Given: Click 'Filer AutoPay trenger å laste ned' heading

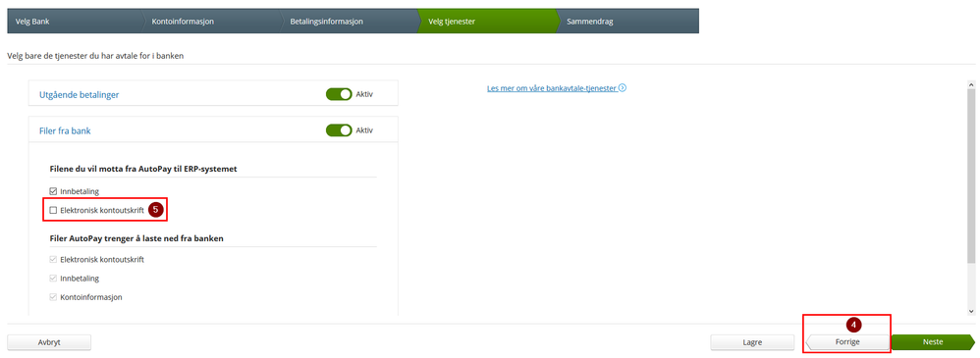Looking at the screenshot, I should click(x=136, y=238).
